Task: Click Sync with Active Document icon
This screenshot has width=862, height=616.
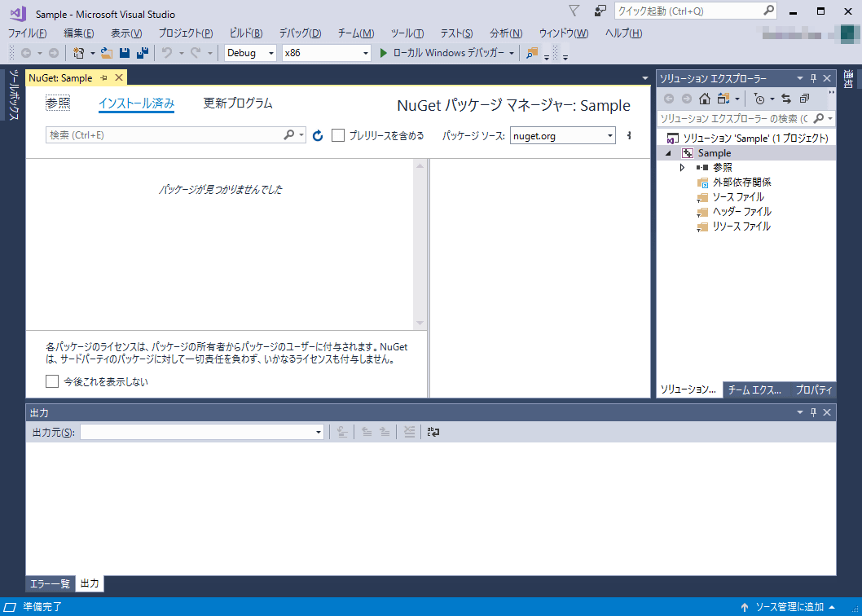Action: click(786, 99)
